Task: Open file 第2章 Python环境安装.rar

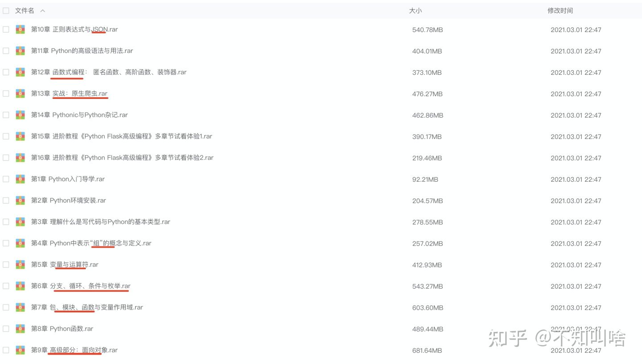Action: 69,200
